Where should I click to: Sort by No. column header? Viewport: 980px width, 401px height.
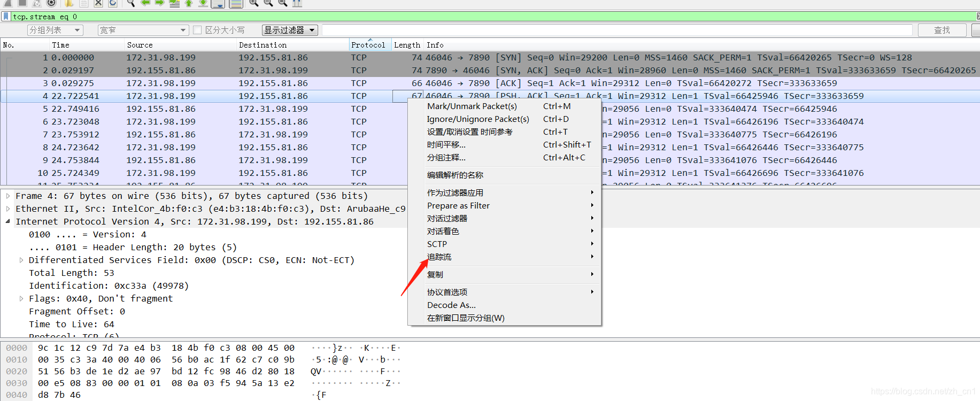pos(25,45)
